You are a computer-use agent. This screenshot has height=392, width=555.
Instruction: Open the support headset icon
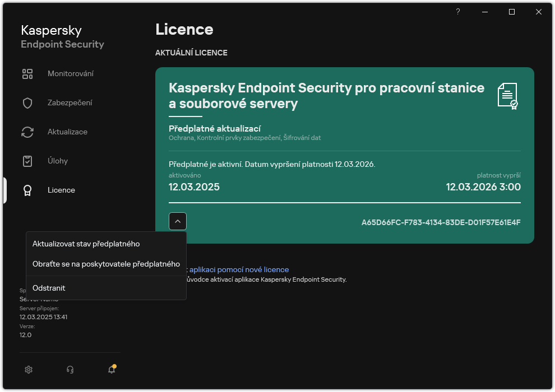(70, 370)
